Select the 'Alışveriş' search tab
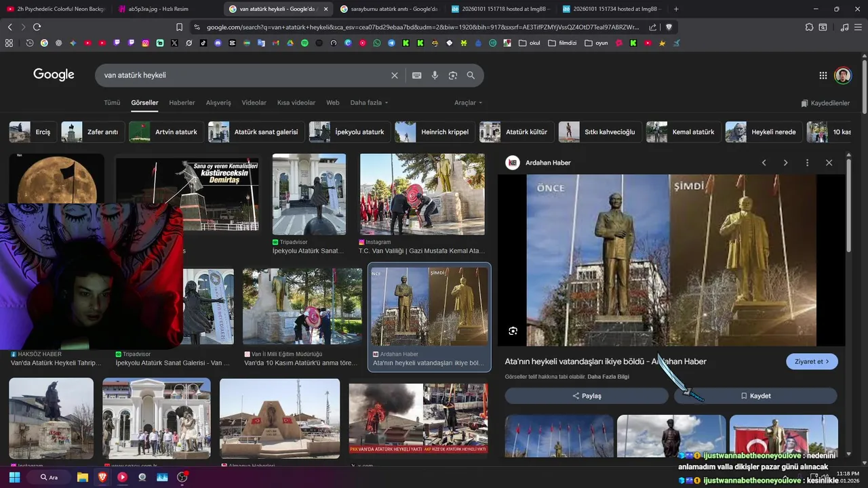The height and width of the screenshot is (488, 868). (218, 103)
